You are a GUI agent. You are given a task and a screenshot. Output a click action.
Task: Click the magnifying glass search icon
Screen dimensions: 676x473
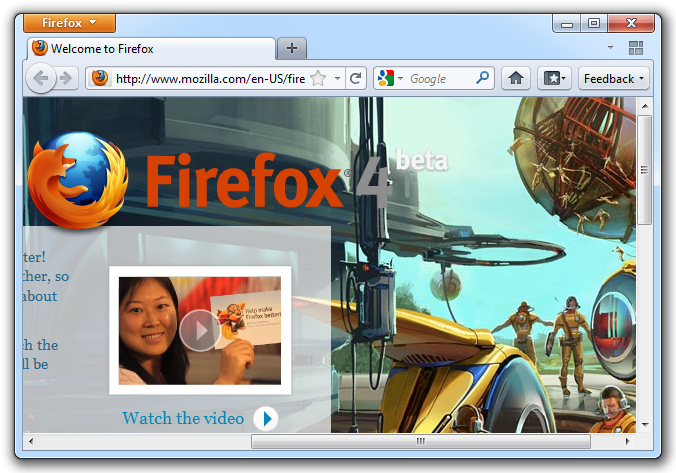click(482, 78)
